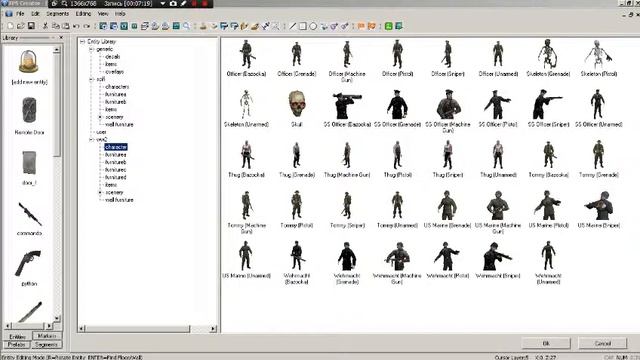Select the magnifier zoom tool icon
The width and height of the screenshot is (640, 360).
click(187, 26)
